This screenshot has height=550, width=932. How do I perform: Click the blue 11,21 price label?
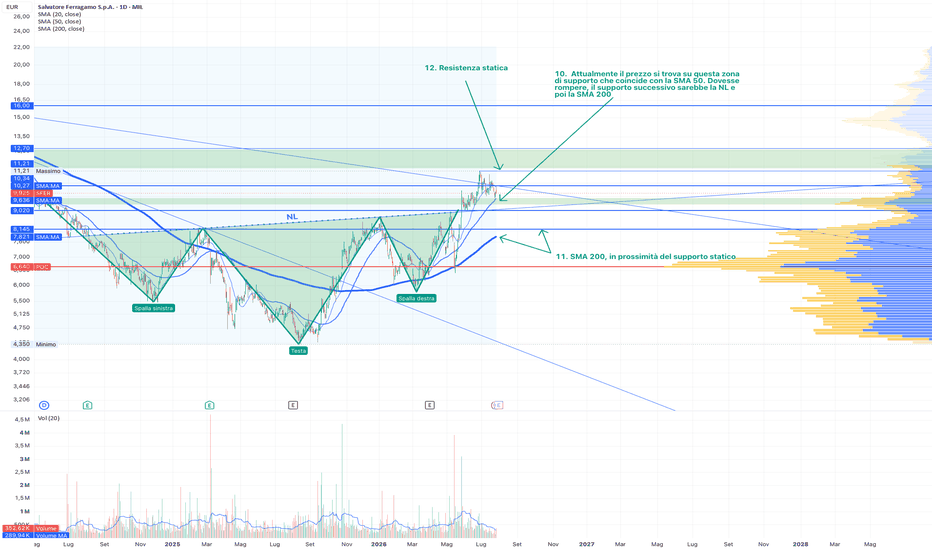21,164
